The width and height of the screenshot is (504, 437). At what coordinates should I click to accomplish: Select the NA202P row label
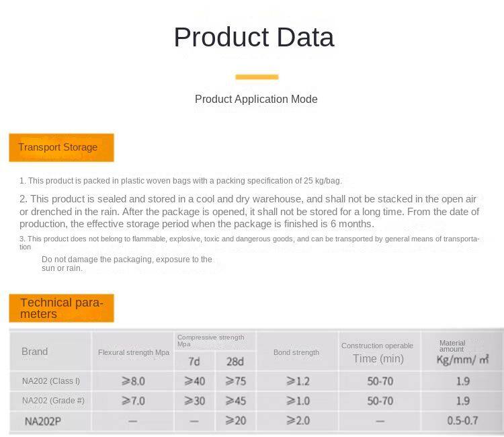click(43, 422)
